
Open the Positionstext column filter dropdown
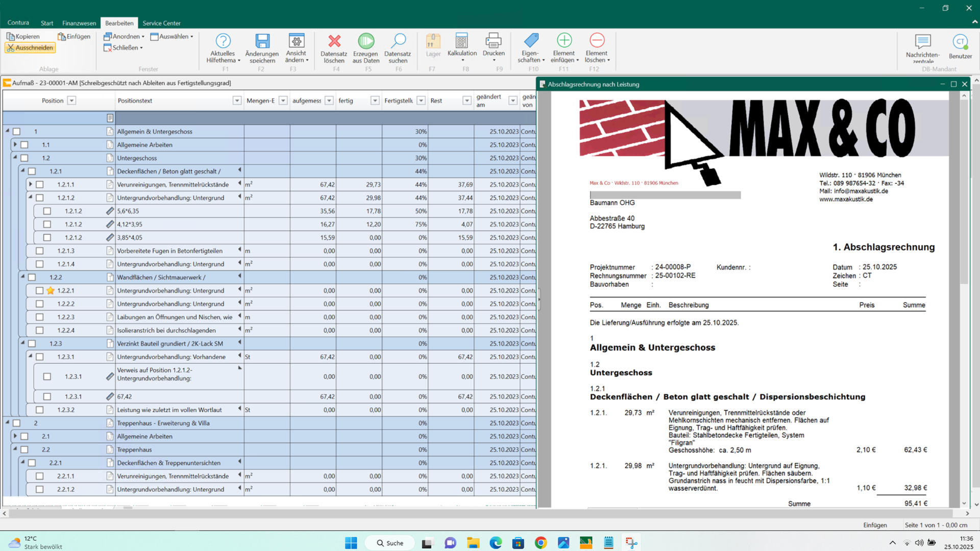(x=237, y=101)
